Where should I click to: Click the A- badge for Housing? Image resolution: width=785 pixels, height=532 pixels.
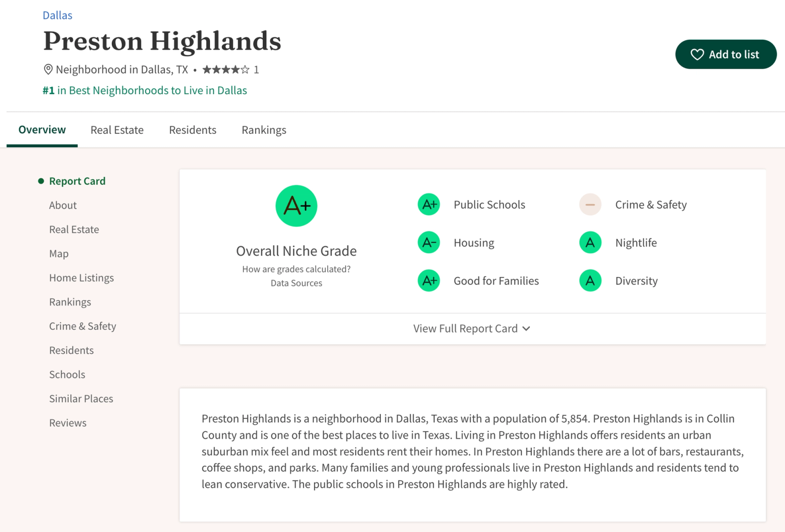coord(429,243)
